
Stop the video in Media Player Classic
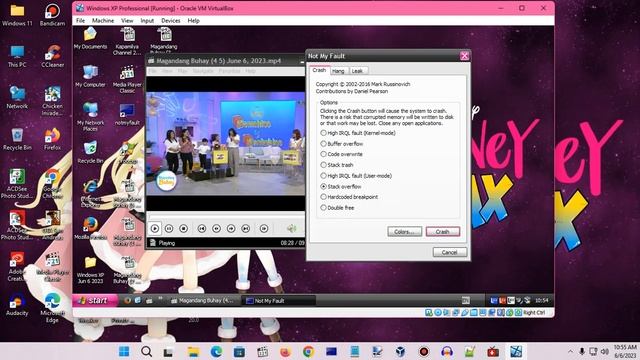click(184, 229)
